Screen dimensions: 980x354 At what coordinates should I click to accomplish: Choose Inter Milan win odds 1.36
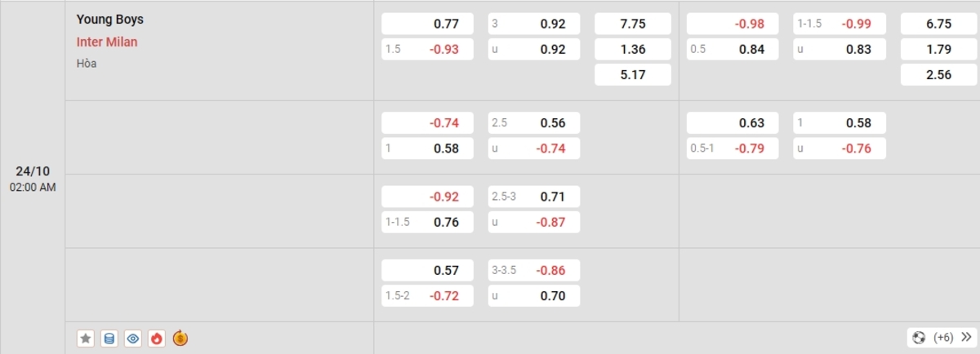coord(633,49)
